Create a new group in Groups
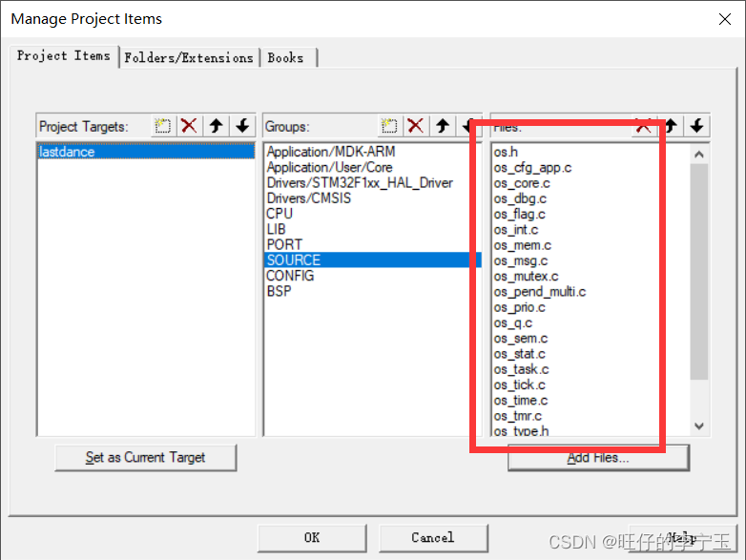Screen dimensions: 746x560 click(x=389, y=126)
